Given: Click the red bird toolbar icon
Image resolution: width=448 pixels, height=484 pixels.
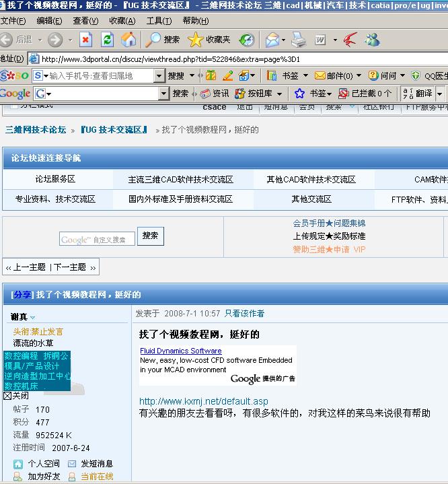Looking at the screenshot, I should tap(350, 40).
